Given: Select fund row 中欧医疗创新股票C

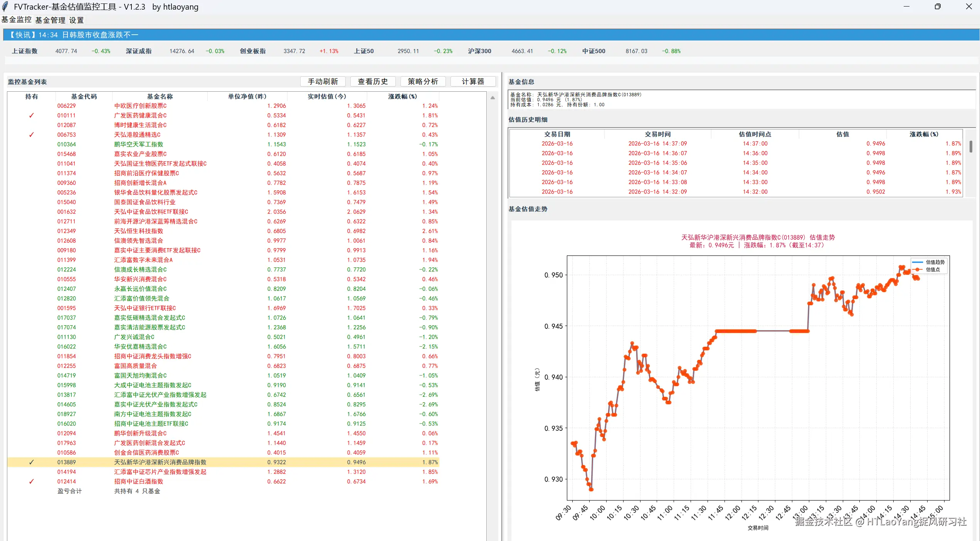Looking at the screenshot, I should 140,106.
